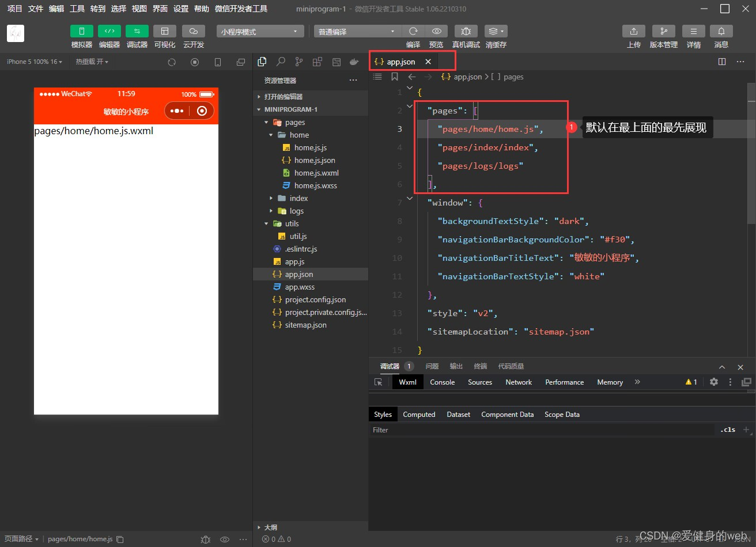Toggle the element inspector picker
The height and width of the screenshot is (547, 756).
(x=379, y=382)
